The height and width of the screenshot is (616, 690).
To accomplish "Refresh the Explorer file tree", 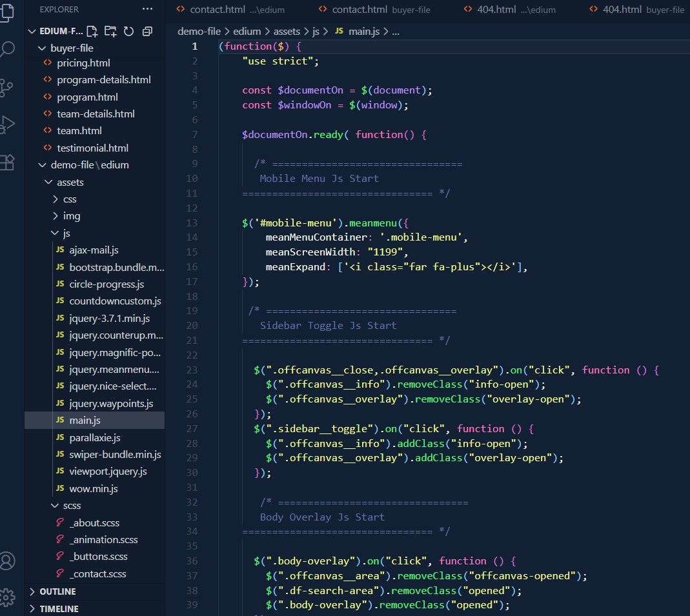I will (x=128, y=31).
